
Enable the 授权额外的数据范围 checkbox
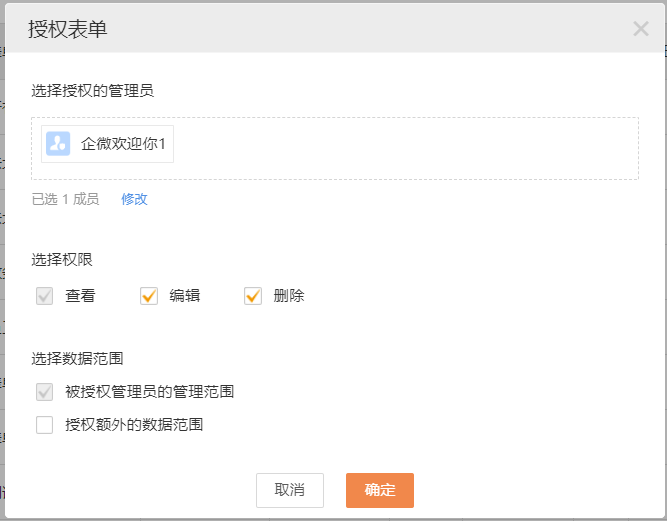point(45,425)
